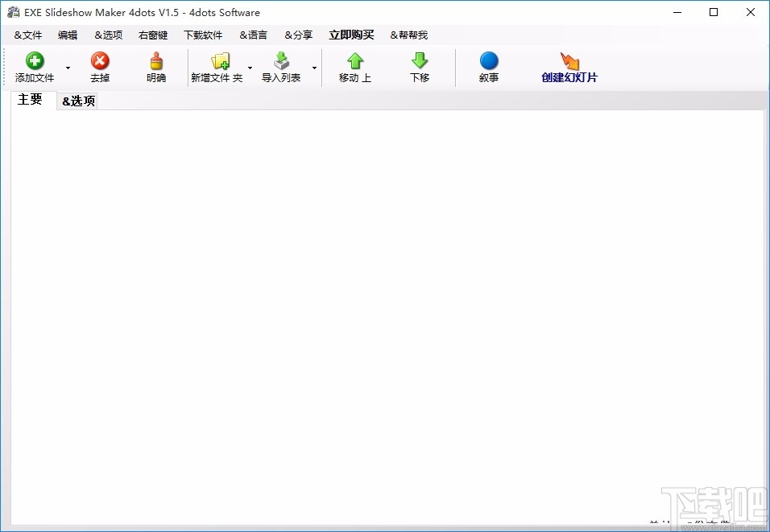770x532 pixels.
Task: Open the &语言 menu
Action: 253,35
